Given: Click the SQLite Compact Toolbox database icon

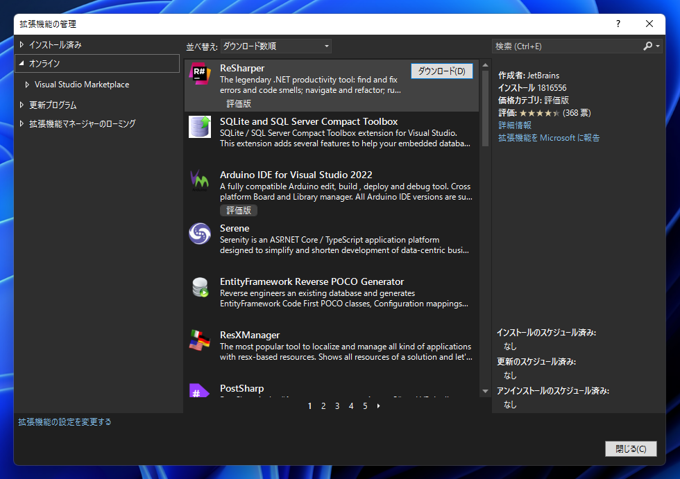Looking at the screenshot, I should [200, 127].
